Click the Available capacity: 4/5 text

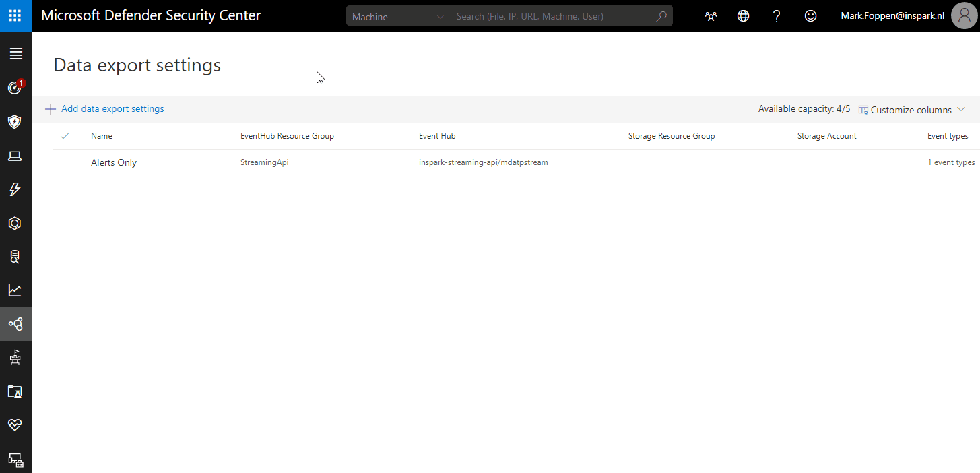point(804,109)
